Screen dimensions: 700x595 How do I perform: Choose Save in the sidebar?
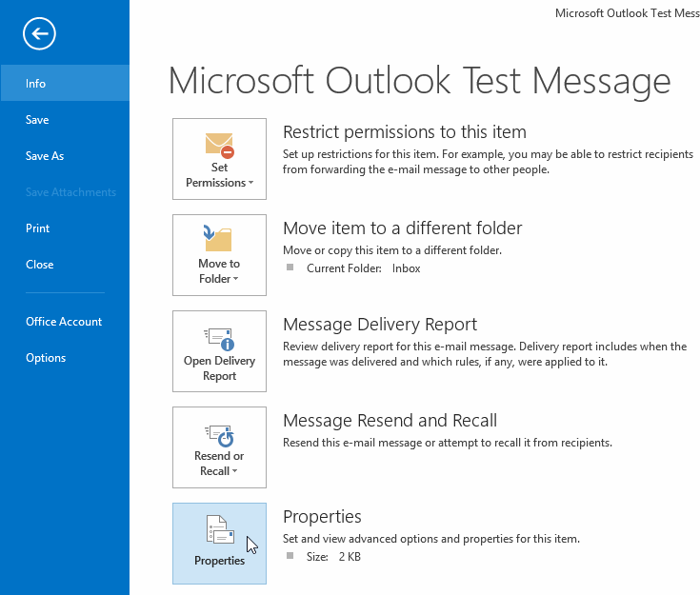37,120
